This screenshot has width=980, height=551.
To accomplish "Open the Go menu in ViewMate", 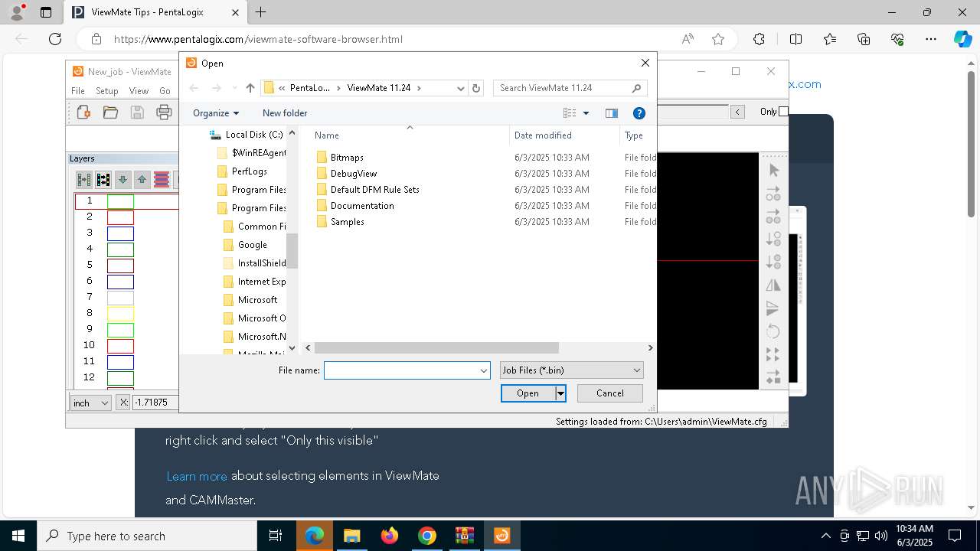I will point(165,90).
